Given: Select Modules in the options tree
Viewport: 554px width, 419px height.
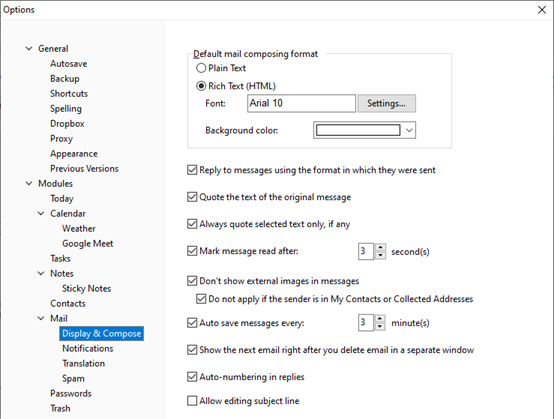Looking at the screenshot, I should coord(55,183).
